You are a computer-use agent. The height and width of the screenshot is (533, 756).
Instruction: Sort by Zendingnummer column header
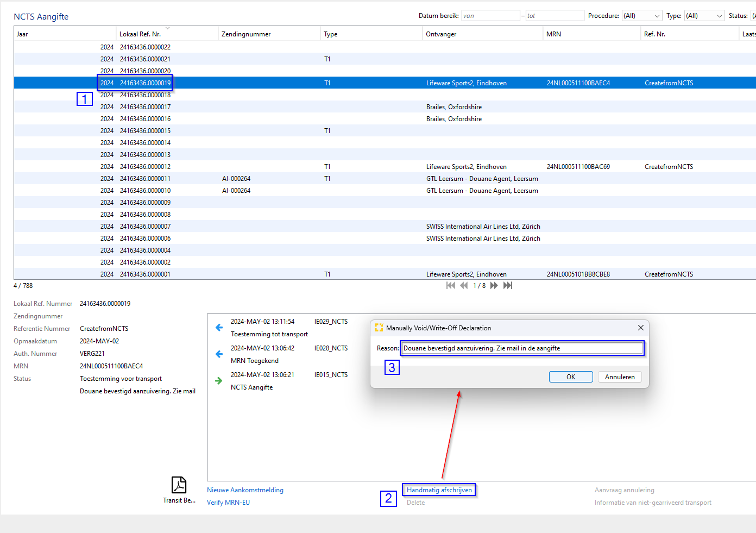tap(269, 34)
